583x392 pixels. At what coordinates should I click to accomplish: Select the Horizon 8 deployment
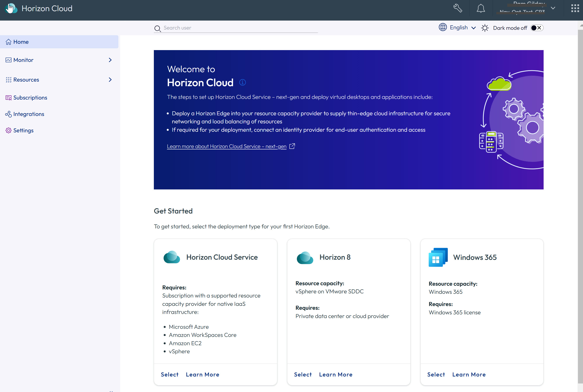(303, 374)
